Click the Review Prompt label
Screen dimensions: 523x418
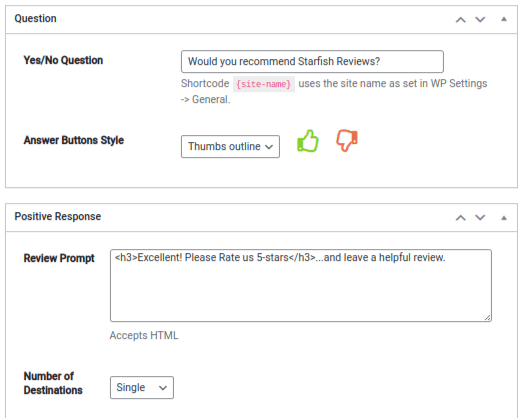coord(59,259)
